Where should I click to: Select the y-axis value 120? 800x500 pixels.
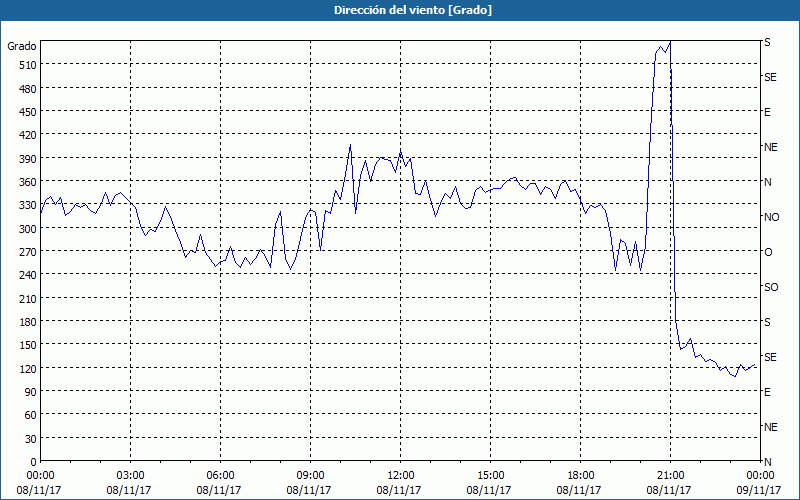tap(28, 368)
